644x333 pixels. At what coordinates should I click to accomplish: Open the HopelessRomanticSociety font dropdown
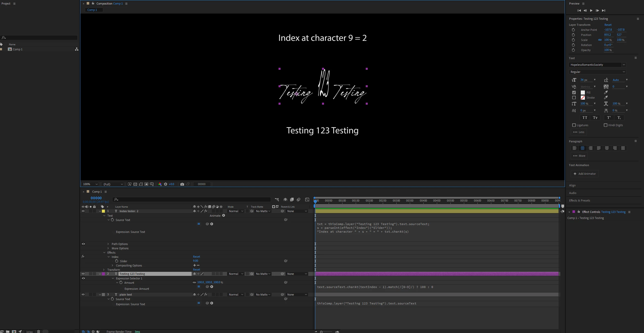tap(624, 65)
